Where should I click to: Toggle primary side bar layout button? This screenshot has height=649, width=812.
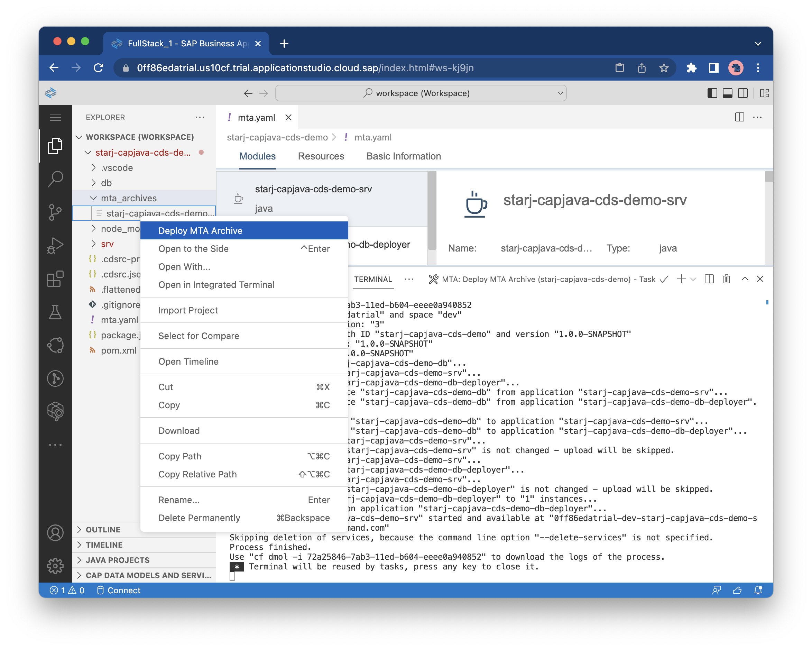point(712,93)
